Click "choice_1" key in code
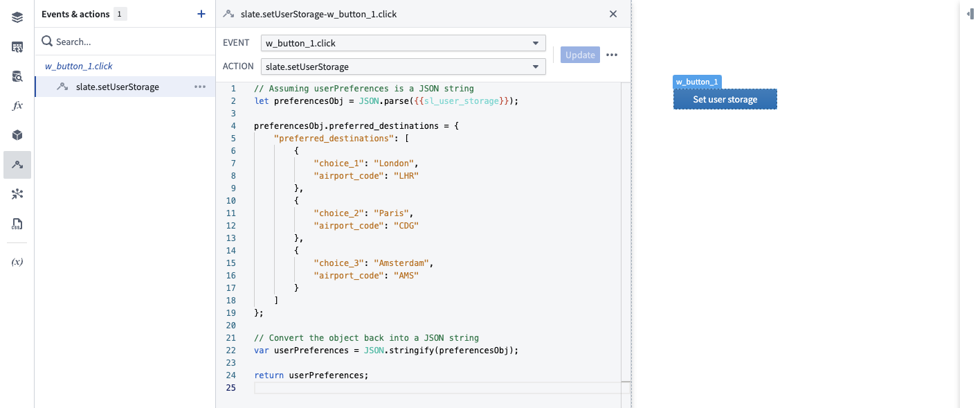 point(338,163)
